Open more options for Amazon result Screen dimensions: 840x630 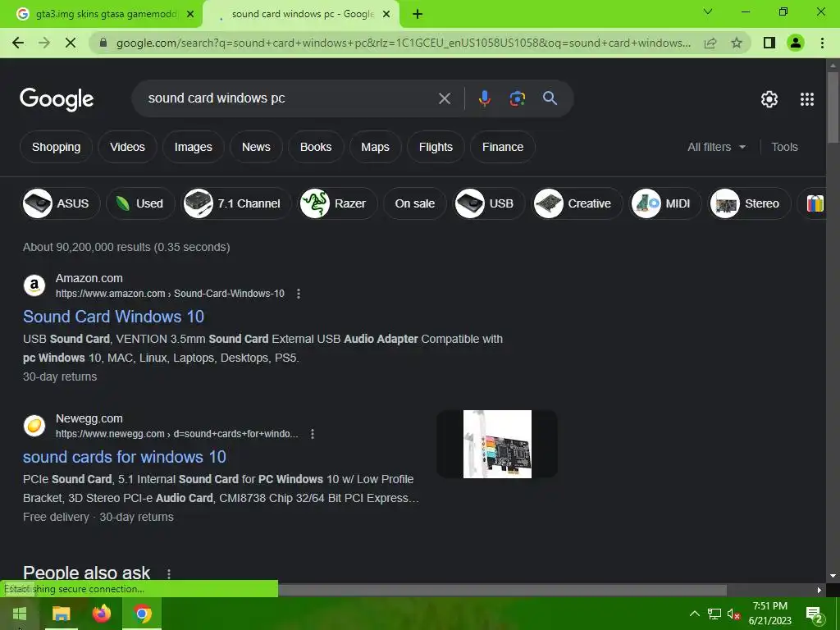299,294
